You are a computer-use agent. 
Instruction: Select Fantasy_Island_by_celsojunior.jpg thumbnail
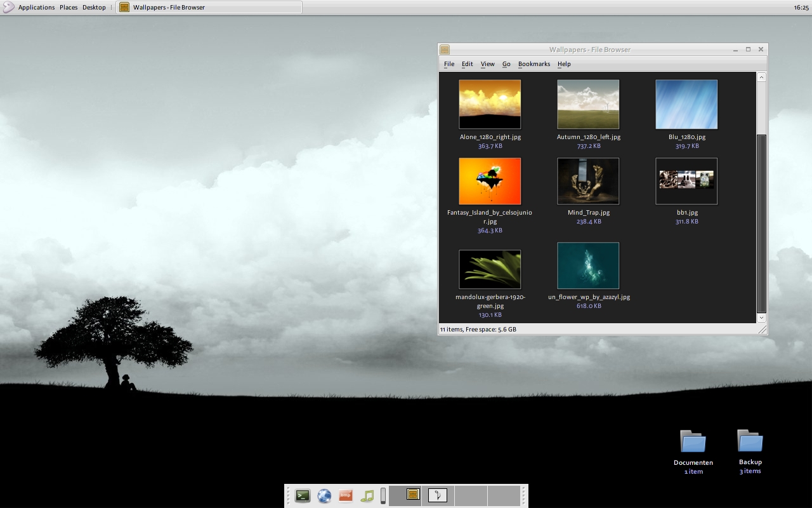[x=490, y=182]
